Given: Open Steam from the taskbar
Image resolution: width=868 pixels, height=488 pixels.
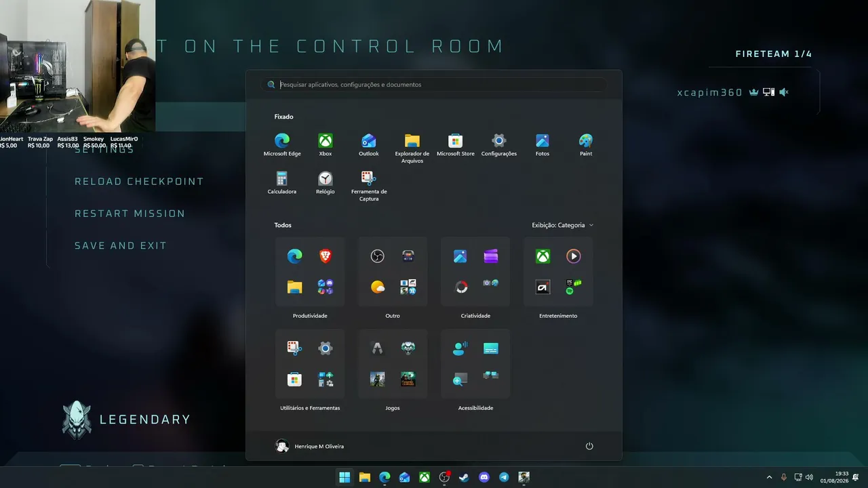Looking at the screenshot, I should pos(464,477).
